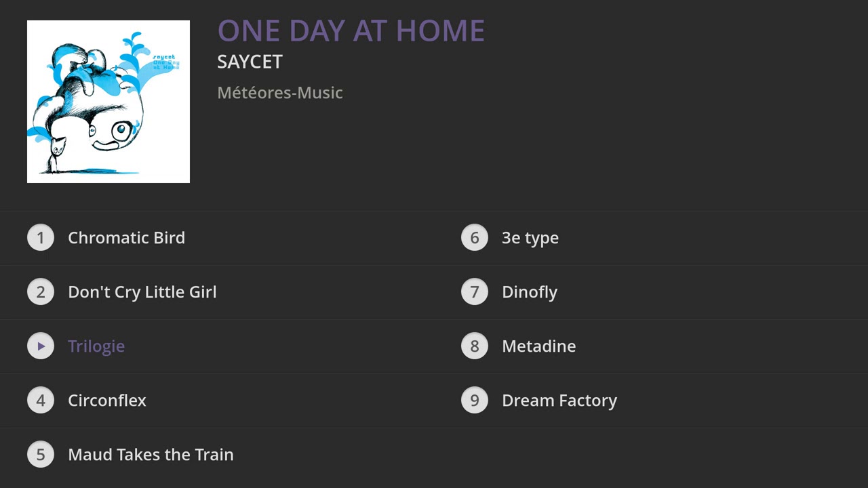
Task: Click track number 5 badge
Action: [x=41, y=455]
